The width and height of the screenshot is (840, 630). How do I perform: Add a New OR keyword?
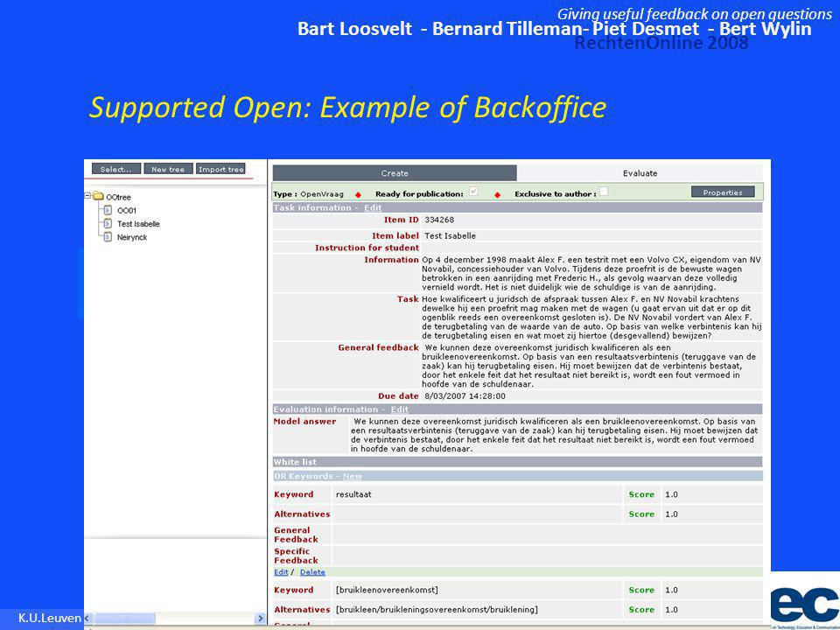click(353, 476)
